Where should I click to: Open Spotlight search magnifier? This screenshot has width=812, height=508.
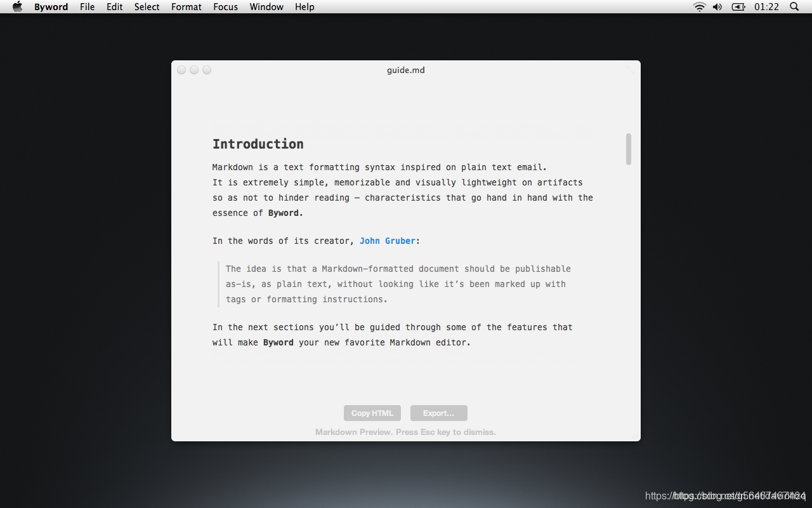coord(794,7)
